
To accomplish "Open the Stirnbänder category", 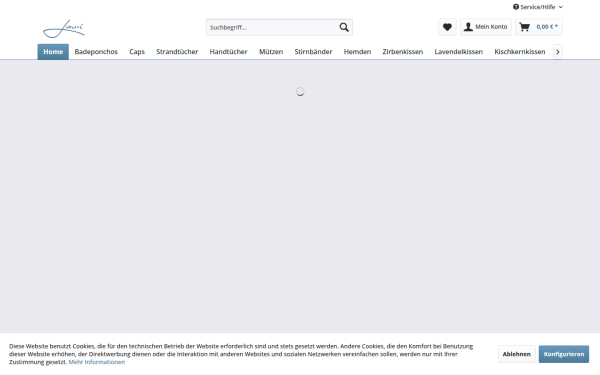I will coord(313,52).
